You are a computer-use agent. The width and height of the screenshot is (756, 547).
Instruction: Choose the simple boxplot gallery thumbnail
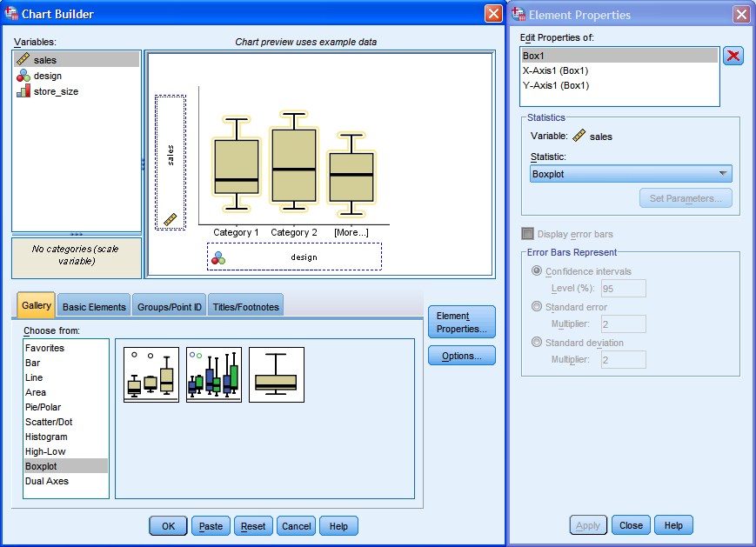pos(151,375)
